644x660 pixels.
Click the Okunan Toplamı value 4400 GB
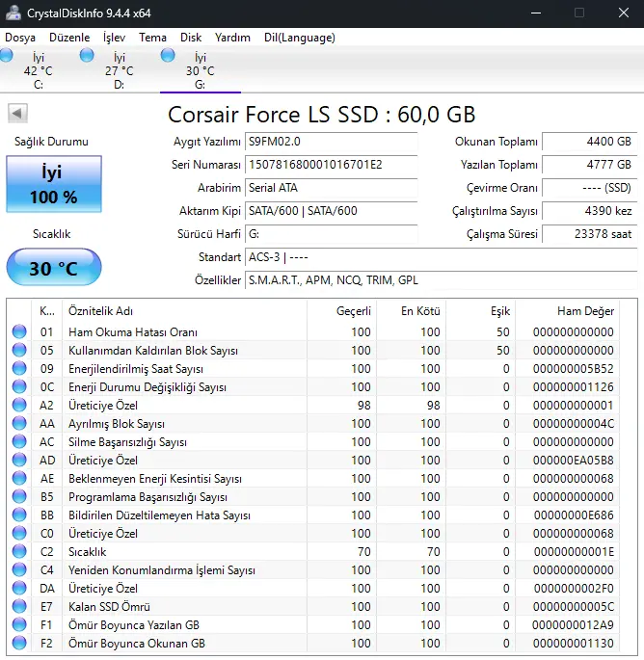pos(589,142)
